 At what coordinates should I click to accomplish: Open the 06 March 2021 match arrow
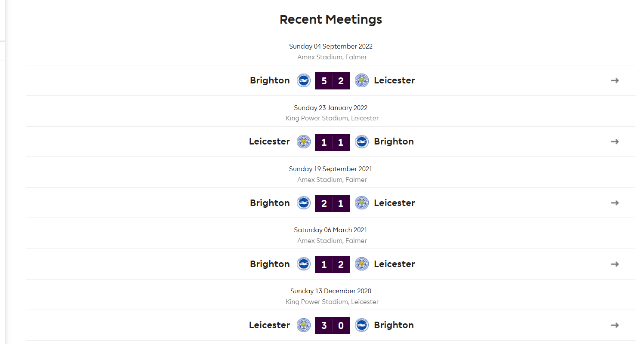coord(615,264)
